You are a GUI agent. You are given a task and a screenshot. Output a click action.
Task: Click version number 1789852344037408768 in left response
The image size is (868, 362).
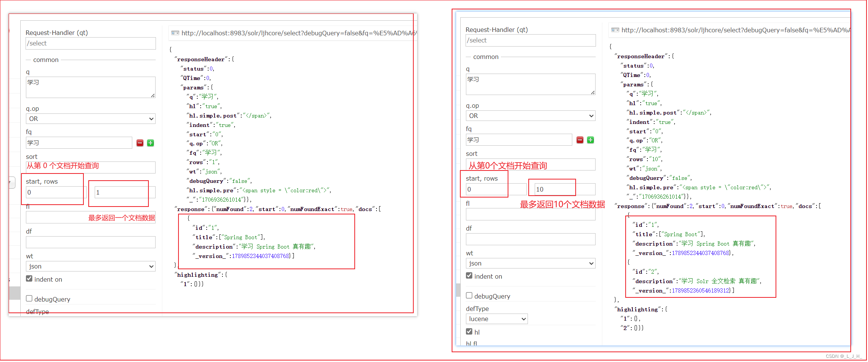[261, 256]
